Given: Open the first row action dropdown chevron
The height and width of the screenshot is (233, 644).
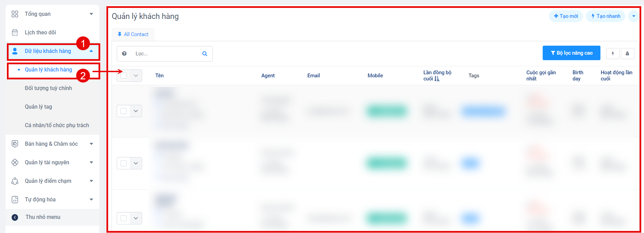Looking at the screenshot, I should [136, 111].
